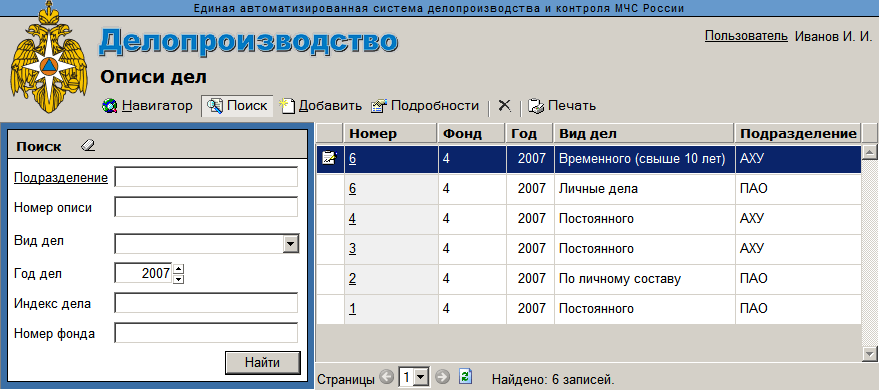The width and height of the screenshot is (879, 390).
Task: Open record number 3 link
Action: (x=353, y=248)
